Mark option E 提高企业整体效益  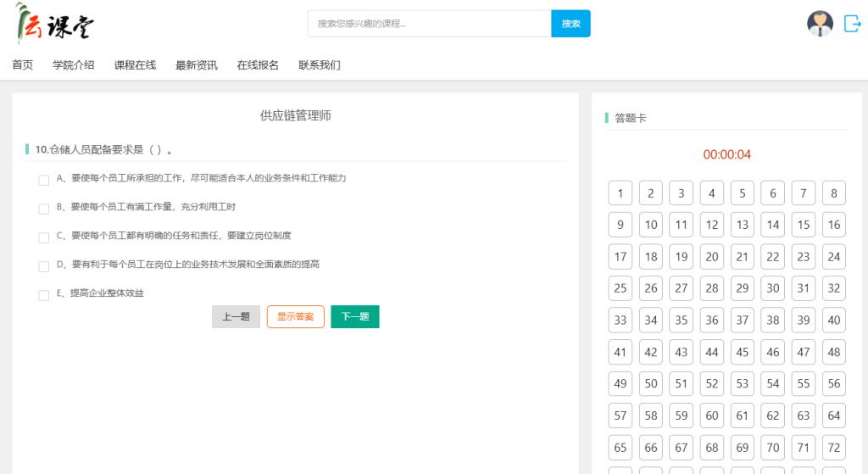(x=44, y=295)
